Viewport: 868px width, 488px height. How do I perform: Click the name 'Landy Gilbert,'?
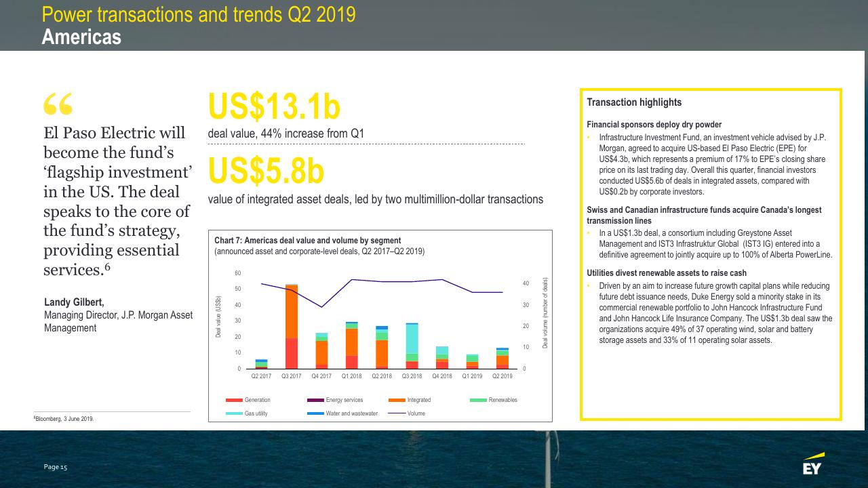pyautogui.click(x=74, y=302)
